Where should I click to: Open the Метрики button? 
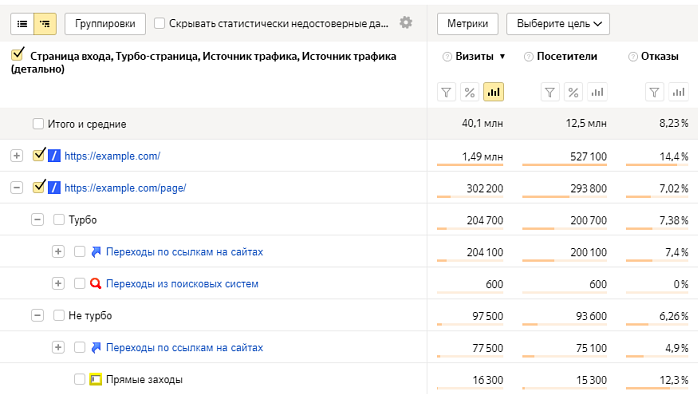467,24
